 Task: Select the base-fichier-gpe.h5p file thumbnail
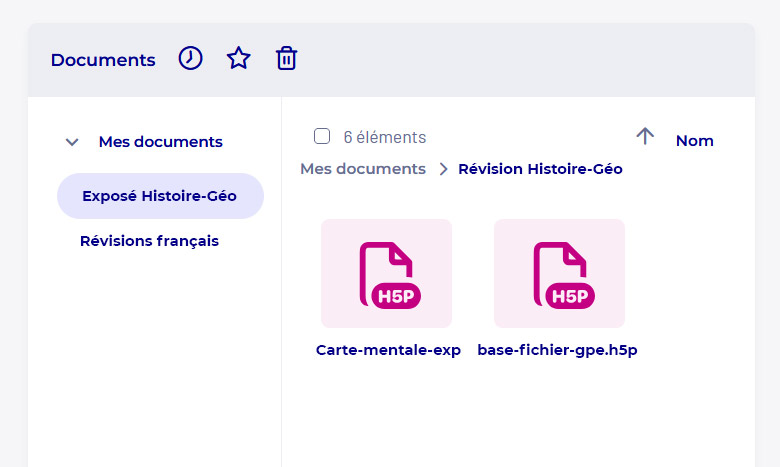pyautogui.click(x=559, y=273)
